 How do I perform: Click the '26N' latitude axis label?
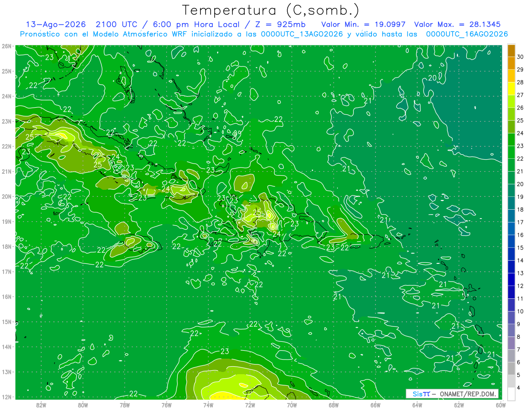point(7,46)
